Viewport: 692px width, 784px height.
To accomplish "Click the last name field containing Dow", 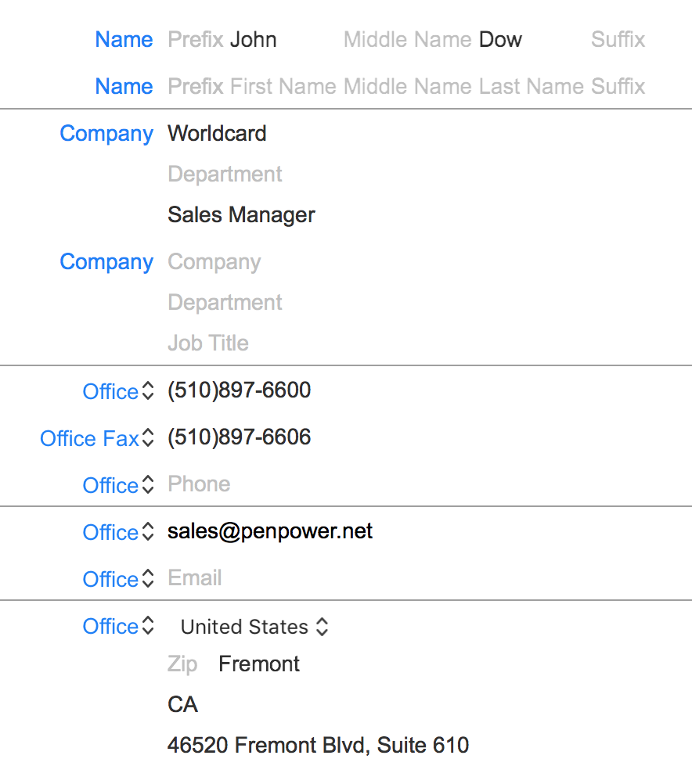I will pos(500,39).
